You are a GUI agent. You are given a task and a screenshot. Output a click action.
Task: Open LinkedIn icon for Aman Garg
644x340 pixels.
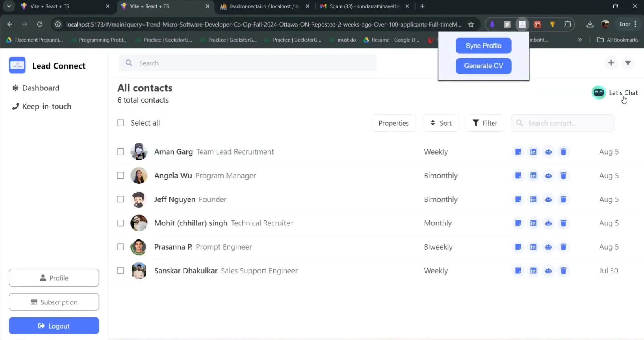(x=533, y=152)
